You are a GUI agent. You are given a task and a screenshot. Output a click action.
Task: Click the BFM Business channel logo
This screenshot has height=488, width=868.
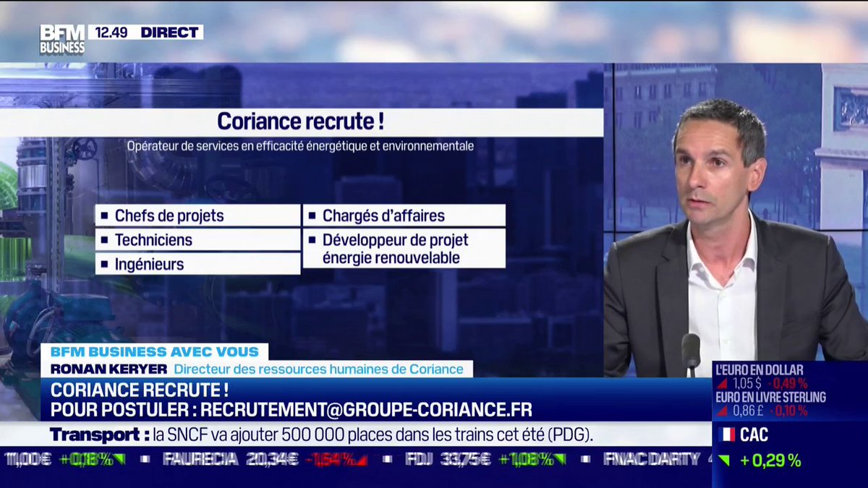click(x=62, y=40)
